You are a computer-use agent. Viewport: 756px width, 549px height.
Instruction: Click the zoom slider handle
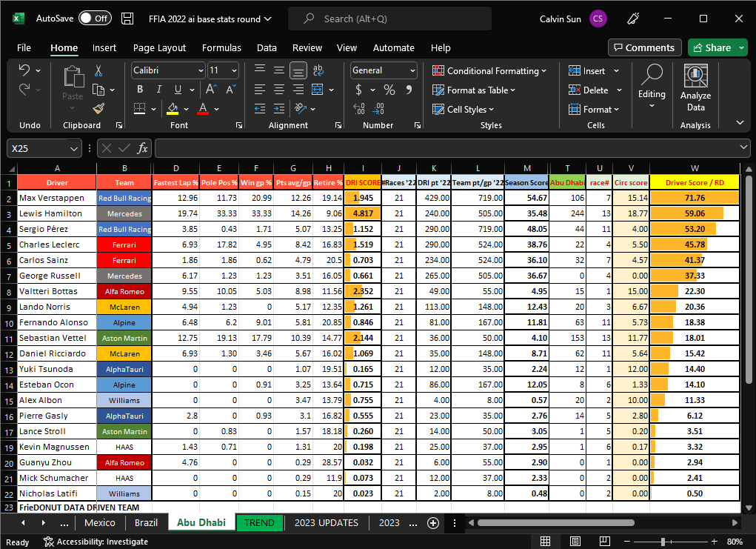(663, 542)
